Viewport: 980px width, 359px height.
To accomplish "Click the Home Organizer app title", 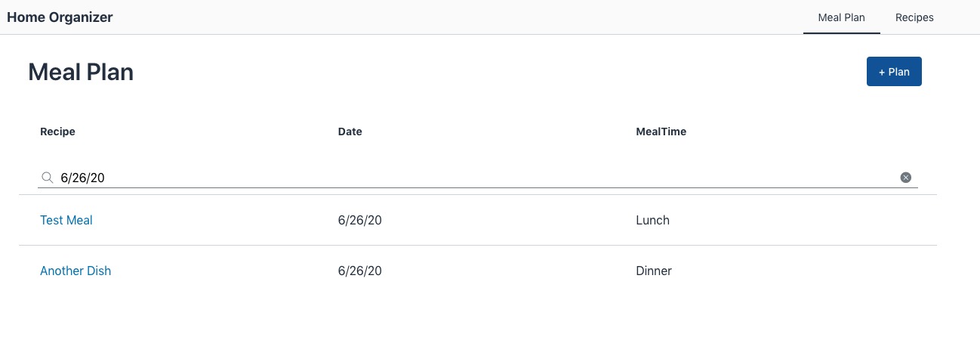I will coord(60,17).
